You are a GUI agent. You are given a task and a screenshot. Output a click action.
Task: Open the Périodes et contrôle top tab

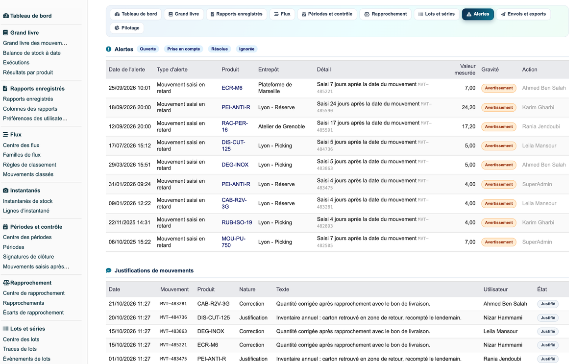pos(327,14)
